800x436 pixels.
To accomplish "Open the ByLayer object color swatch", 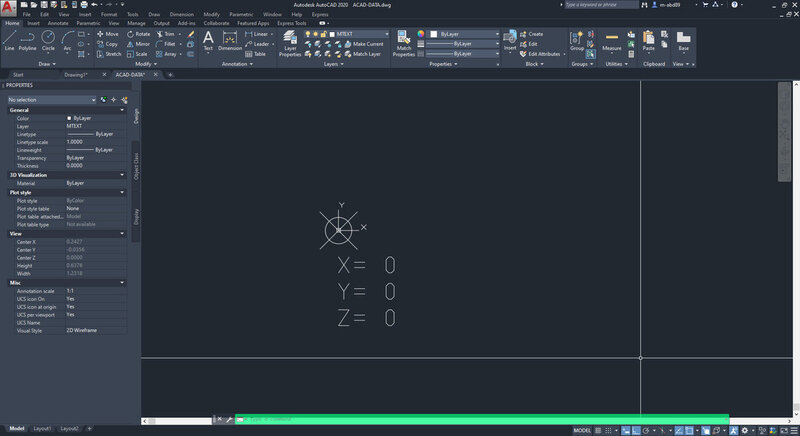I will pyautogui.click(x=464, y=34).
